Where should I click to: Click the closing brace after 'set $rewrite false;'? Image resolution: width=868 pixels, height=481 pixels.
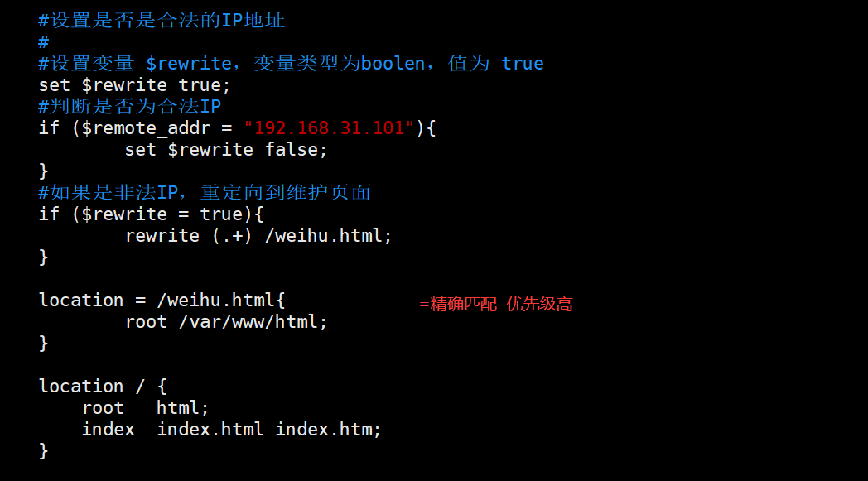(x=44, y=171)
